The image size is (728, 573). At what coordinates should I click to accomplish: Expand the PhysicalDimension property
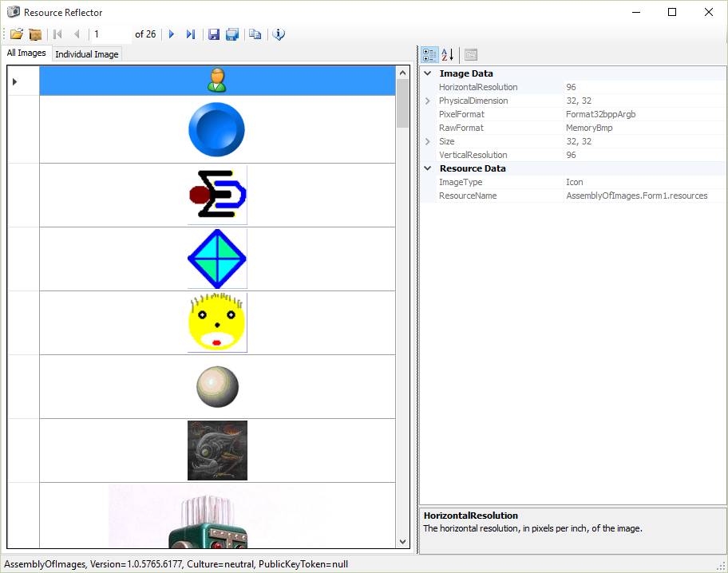click(x=429, y=101)
